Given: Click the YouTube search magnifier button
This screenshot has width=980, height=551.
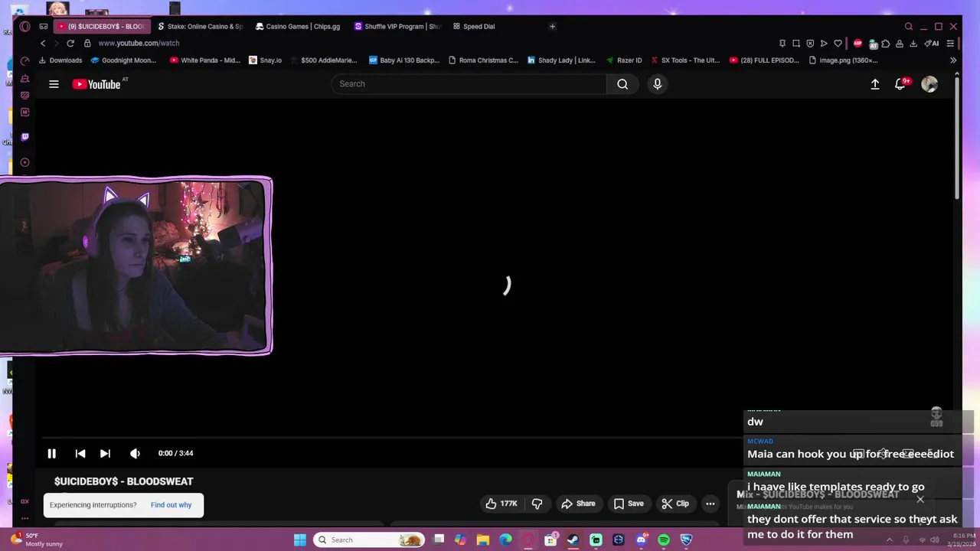Looking at the screenshot, I should [622, 84].
